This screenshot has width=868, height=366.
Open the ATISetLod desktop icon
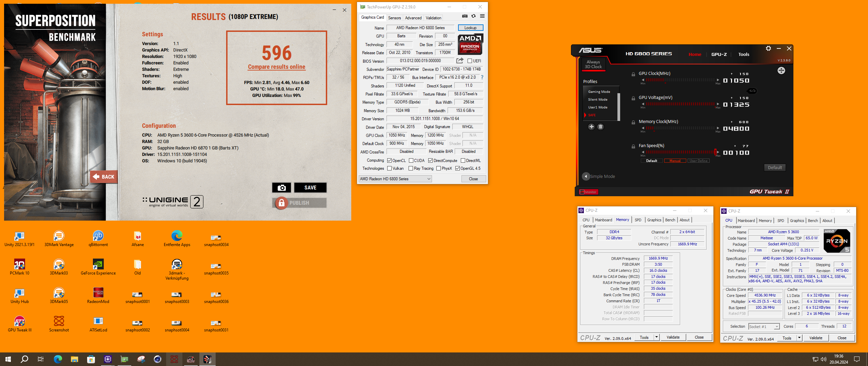[98, 324]
